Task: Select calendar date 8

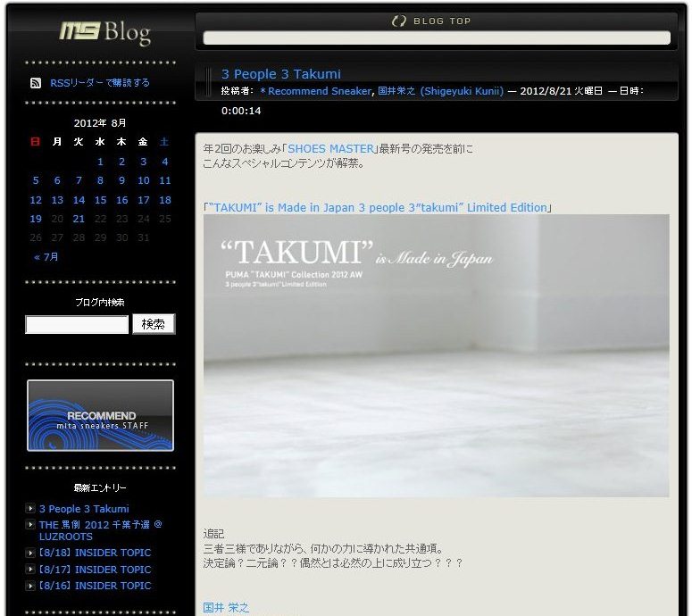Action: tap(100, 180)
